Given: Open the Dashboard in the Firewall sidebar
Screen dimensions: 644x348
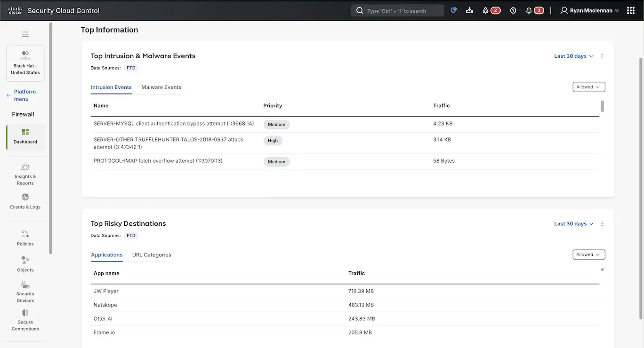Looking at the screenshot, I should point(25,137).
